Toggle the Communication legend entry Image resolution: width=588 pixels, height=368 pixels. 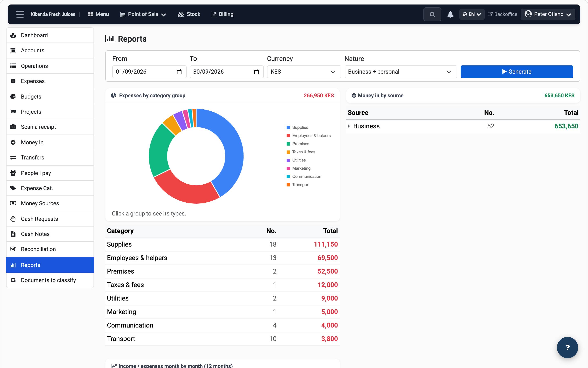[x=304, y=176]
